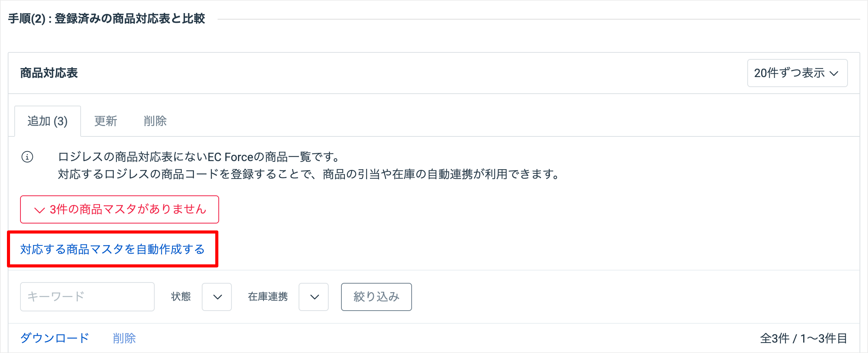Image resolution: width=868 pixels, height=353 pixels.
Task: Click 対応する商品マスタを自動作成する link
Action: pos(112,249)
